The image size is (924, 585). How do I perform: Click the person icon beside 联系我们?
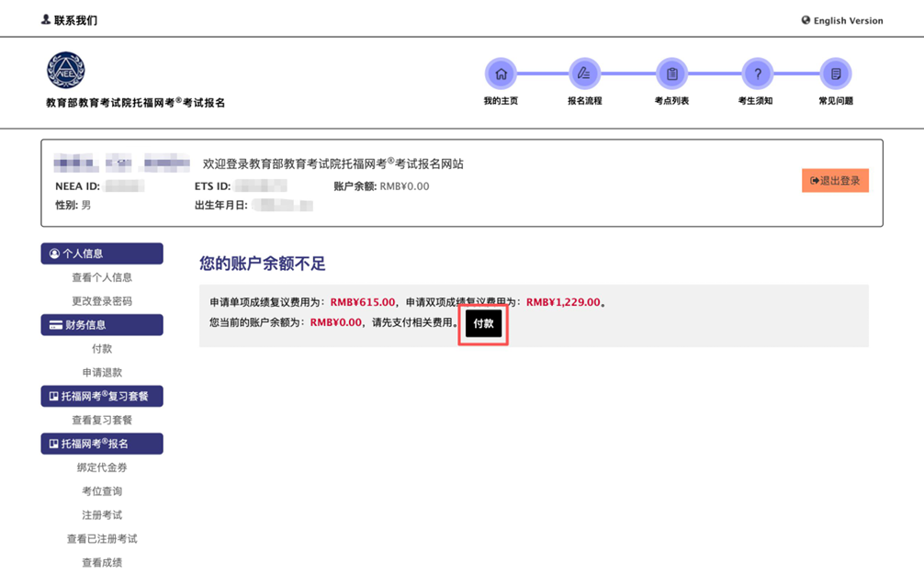point(45,19)
